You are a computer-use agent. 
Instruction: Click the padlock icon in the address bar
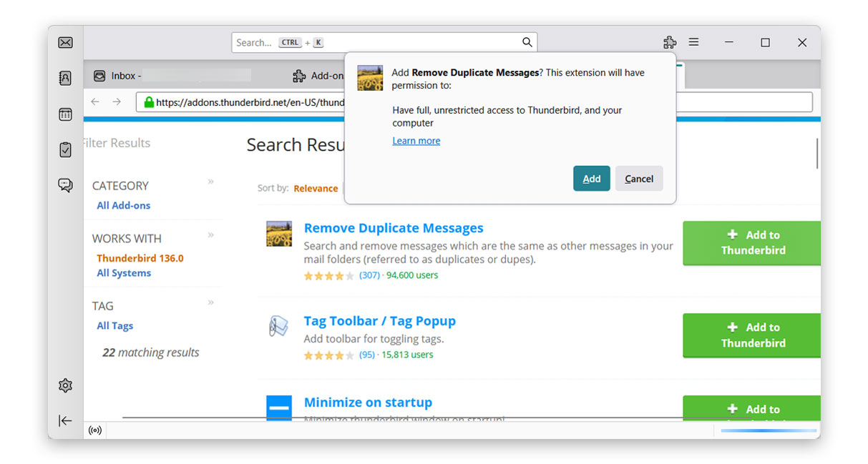pos(148,102)
